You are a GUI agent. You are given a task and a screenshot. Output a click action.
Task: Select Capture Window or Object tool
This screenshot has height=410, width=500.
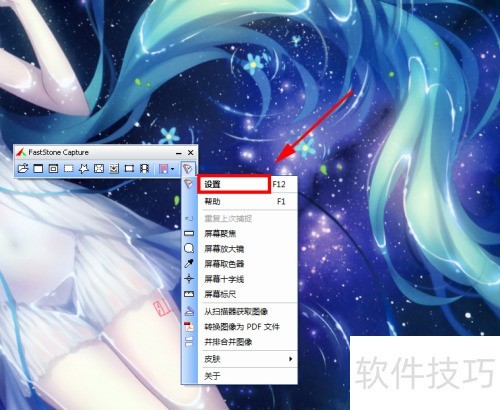[53, 168]
